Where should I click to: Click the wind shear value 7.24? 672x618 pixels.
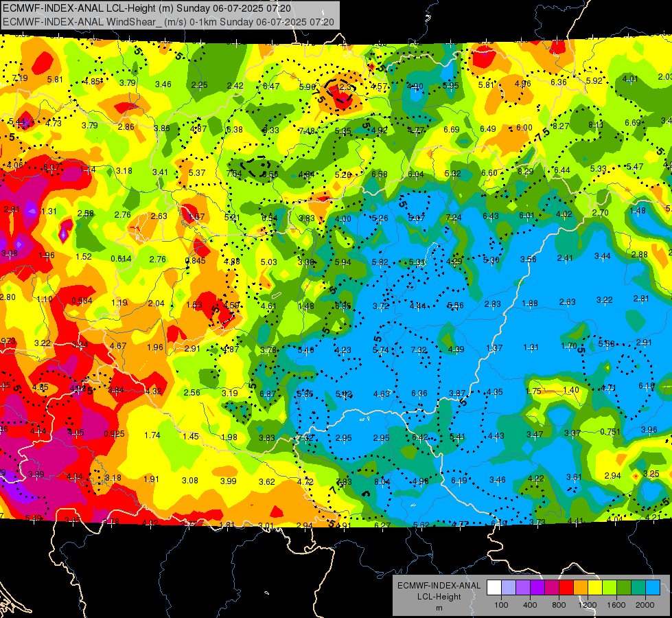[x=454, y=218]
